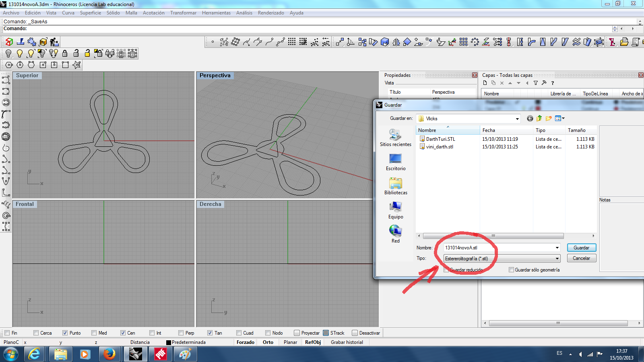The width and height of the screenshot is (644, 362).
Task: Open the Transformar menu
Action: click(x=183, y=13)
